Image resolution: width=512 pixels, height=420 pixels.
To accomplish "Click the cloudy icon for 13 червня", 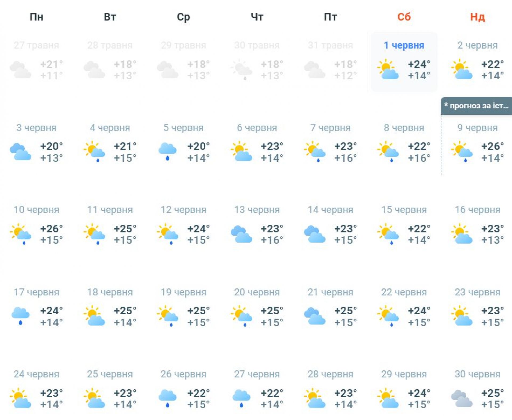I will click(x=241, y=234).
